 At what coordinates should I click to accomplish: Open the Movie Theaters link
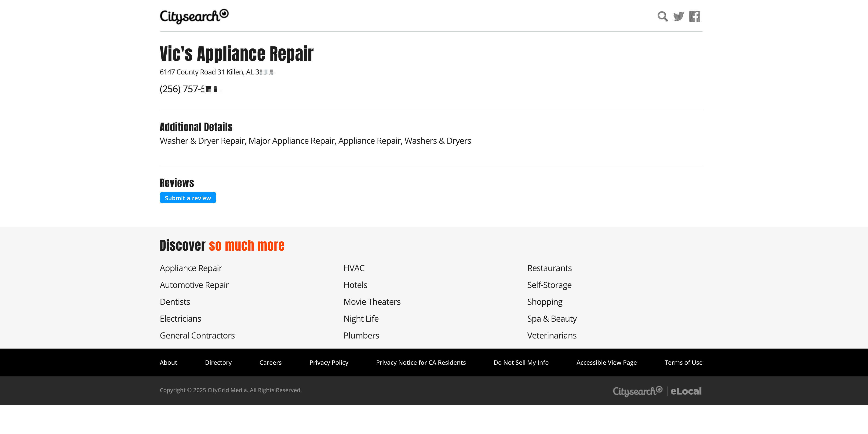tap(372, 302)
